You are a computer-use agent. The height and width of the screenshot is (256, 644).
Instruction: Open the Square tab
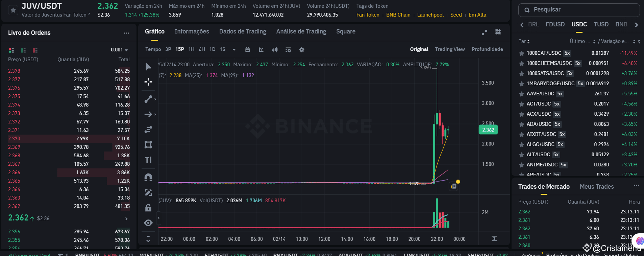point(346,31)
